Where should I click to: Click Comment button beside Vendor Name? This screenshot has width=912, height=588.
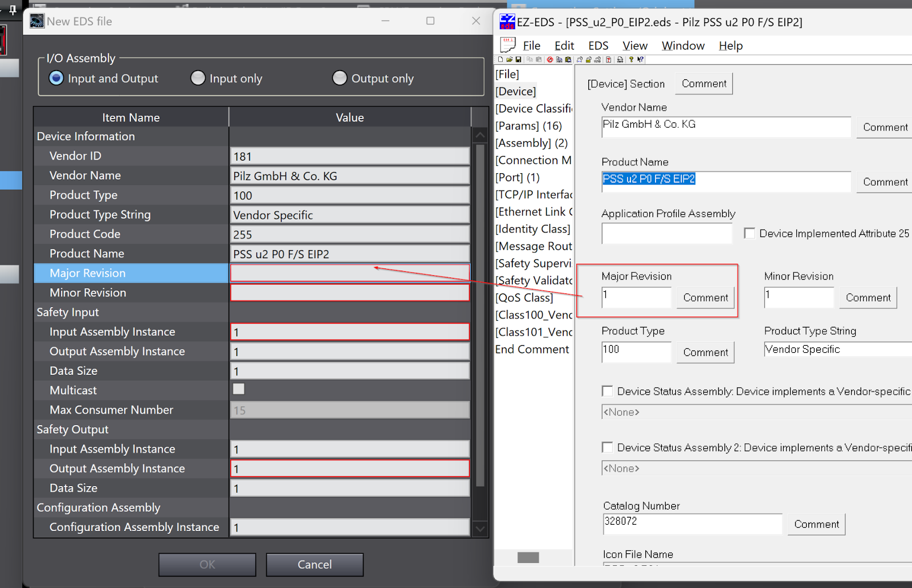pos(885,127)
